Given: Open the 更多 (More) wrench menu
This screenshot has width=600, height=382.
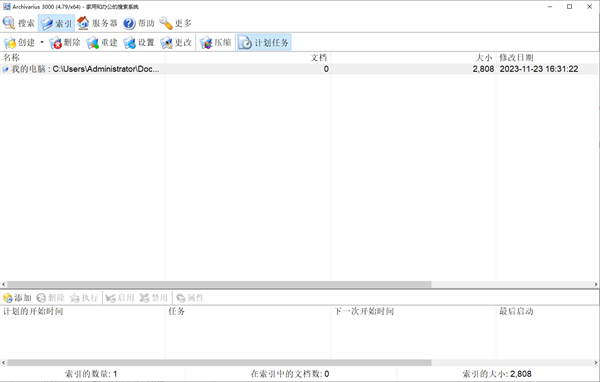Looking at the screenshot, I should (x=175, y=23).
